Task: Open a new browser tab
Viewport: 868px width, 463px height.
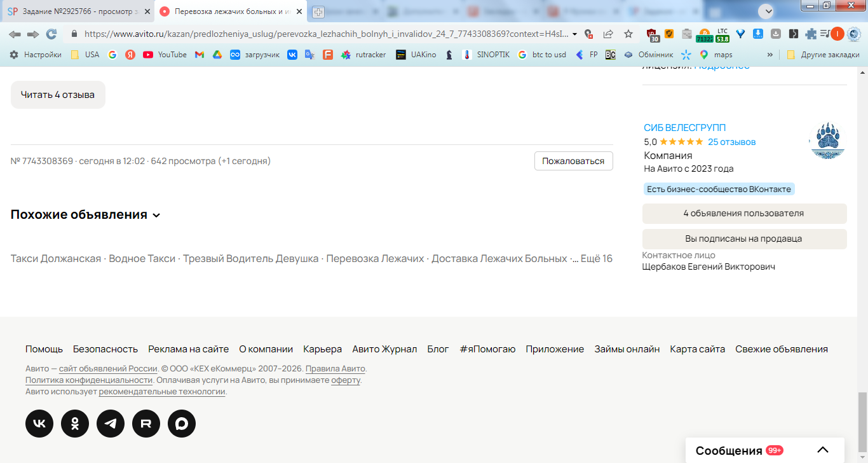Action: (318, 11)
